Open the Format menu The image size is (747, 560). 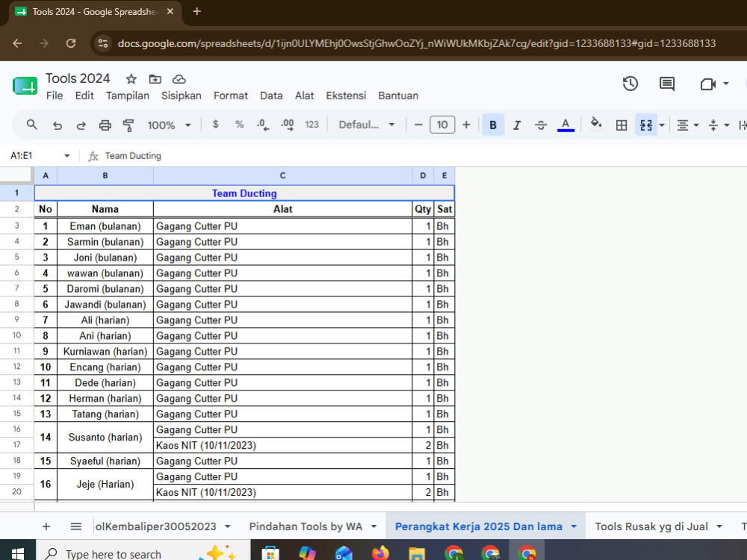click(231, 96)
